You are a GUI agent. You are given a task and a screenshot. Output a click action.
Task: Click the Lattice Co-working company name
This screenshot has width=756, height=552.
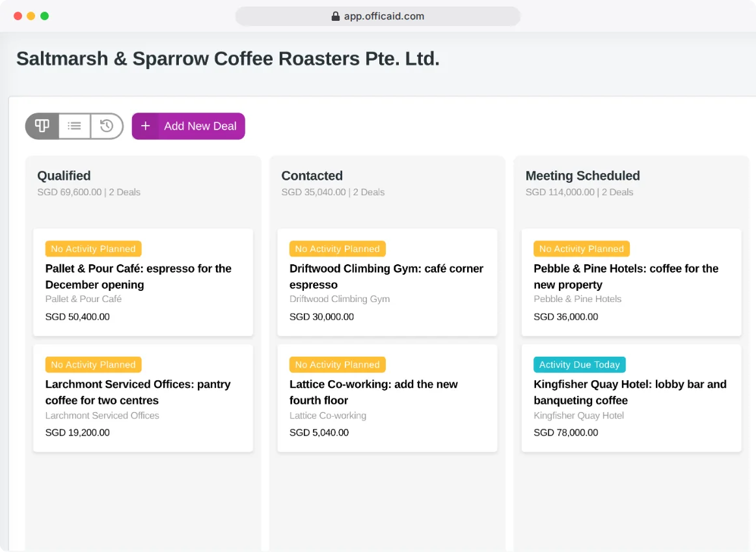point(328,415)
